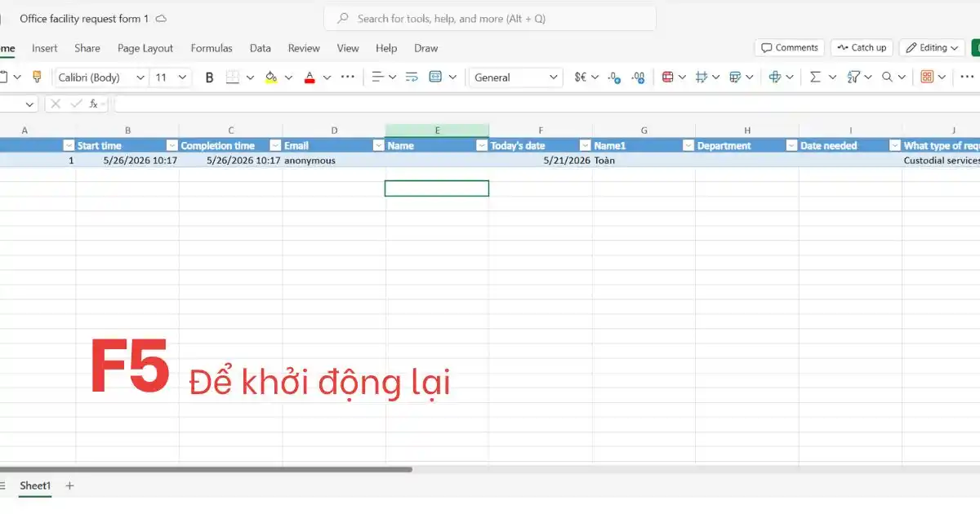980x514 pixels.
Task: Click the merge cells icon
Action: click(435, 77)
